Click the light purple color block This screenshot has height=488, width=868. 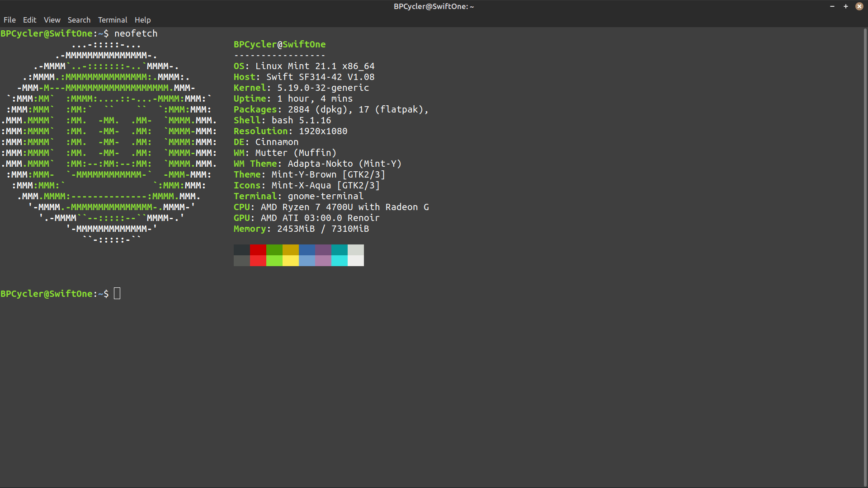(323, 261)
